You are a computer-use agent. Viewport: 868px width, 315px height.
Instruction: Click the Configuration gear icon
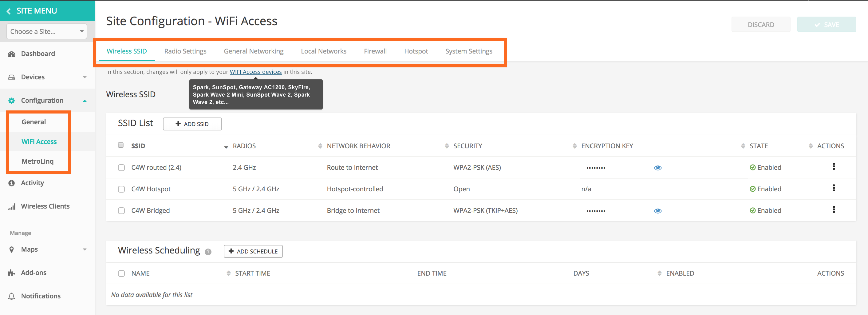point(11,100)
